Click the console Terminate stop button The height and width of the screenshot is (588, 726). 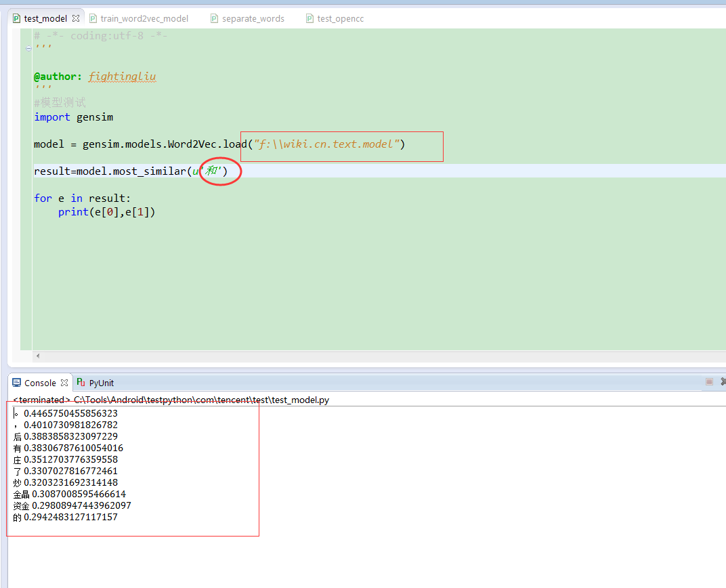coord(709,381)
